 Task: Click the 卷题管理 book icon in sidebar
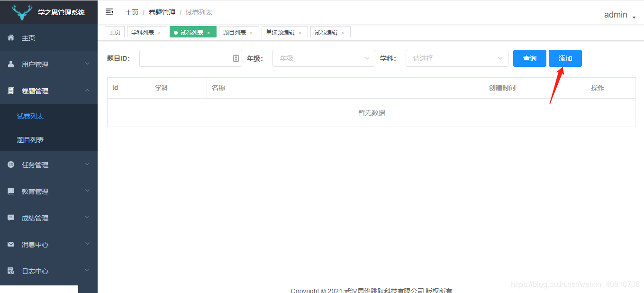[10, 91]
